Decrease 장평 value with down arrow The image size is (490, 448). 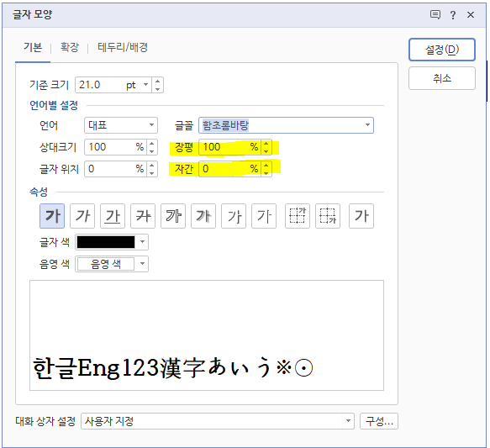pos(266,151)
